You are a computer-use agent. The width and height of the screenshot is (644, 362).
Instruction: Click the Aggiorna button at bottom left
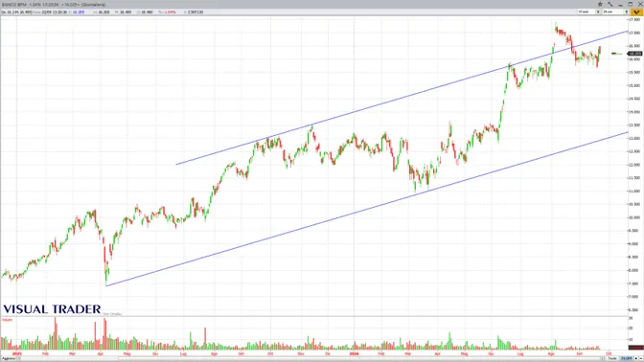pyautogui.click(x=9, y=358)
